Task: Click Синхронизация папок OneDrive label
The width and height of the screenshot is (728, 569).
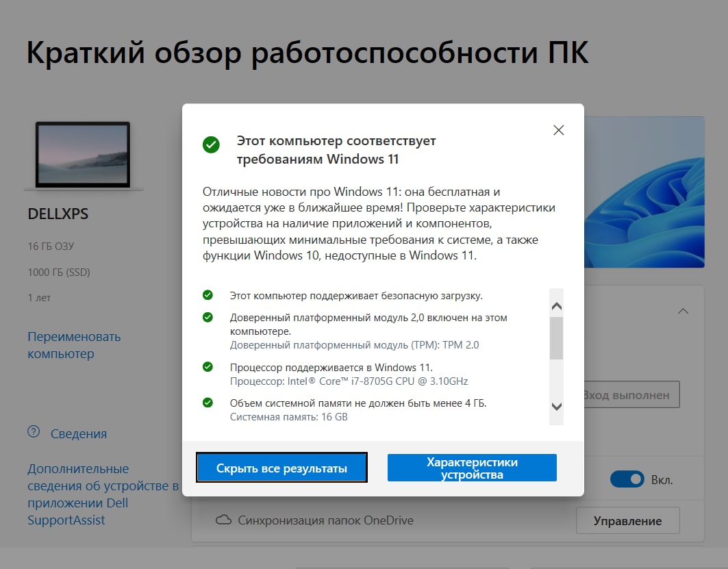Action: (x=325, y=520)
